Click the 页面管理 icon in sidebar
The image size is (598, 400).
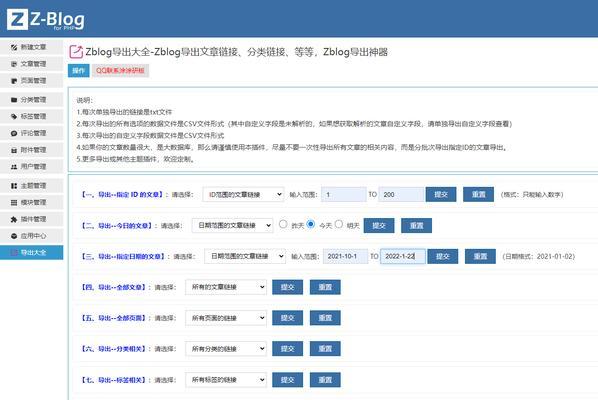pyautogui.click(x=14, y=81)
